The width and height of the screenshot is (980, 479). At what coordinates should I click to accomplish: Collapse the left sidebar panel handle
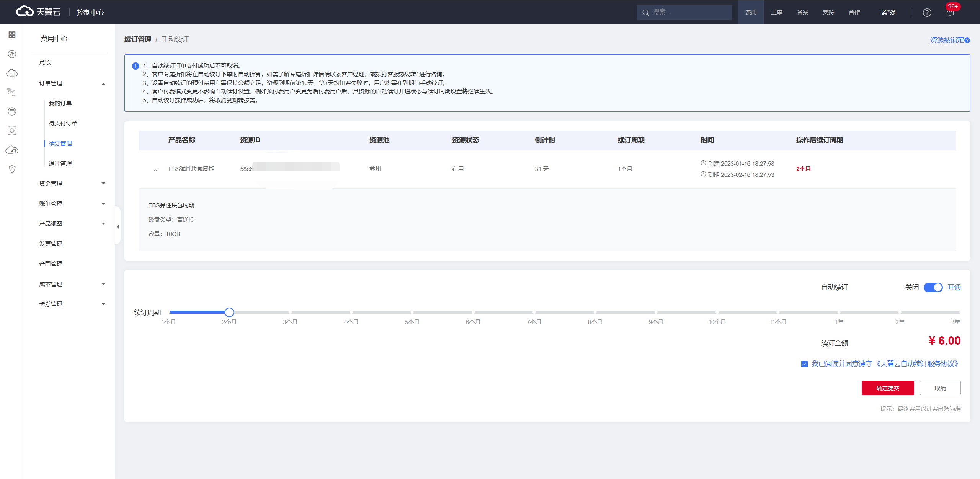[118, 226]
